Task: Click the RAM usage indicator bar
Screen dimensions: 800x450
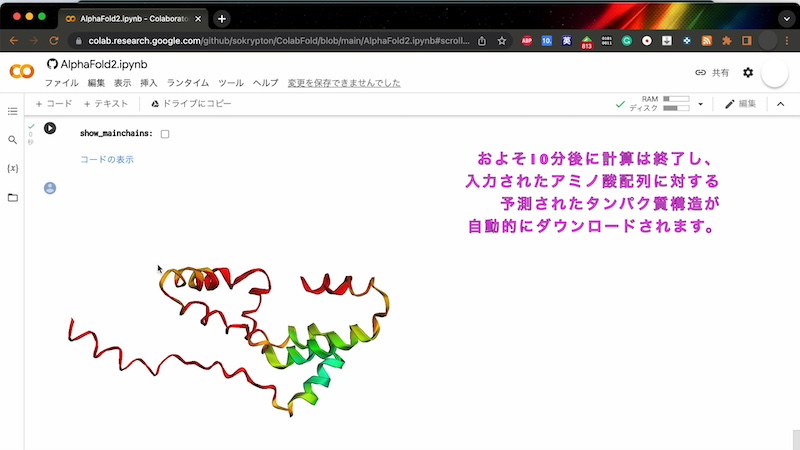Action: [676, 99]
